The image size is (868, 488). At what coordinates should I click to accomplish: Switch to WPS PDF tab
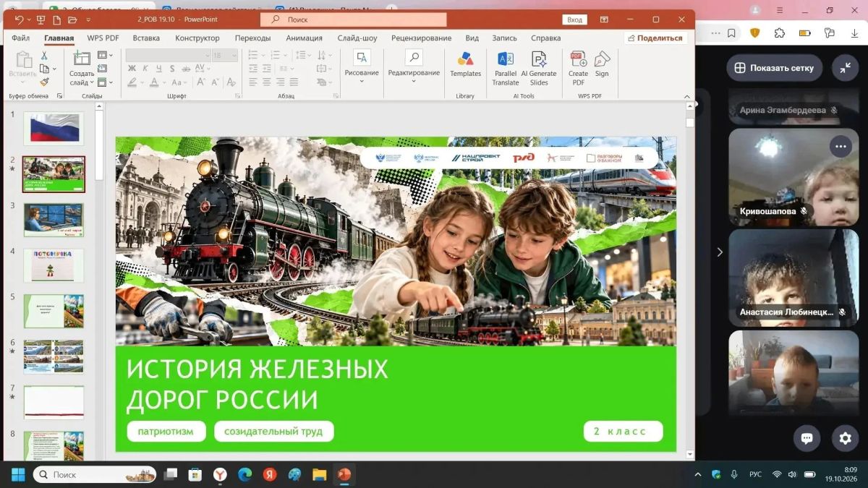(x=103, y=38)
